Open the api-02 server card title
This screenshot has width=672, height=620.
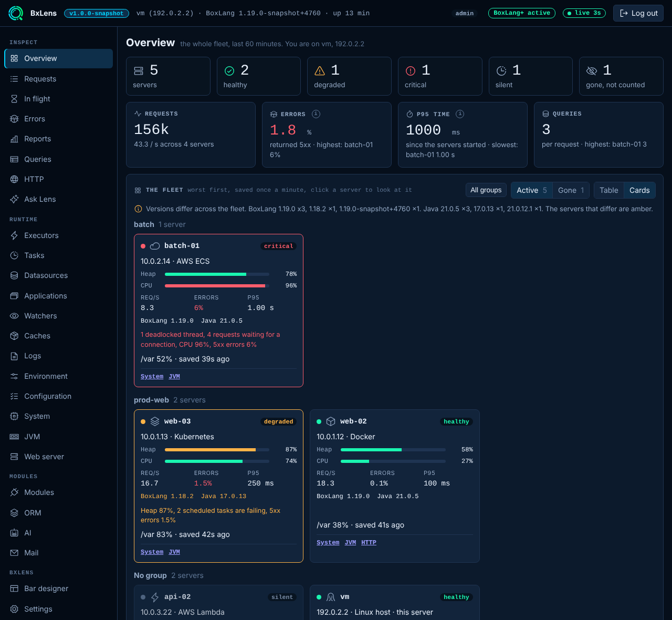pos(177,597)
